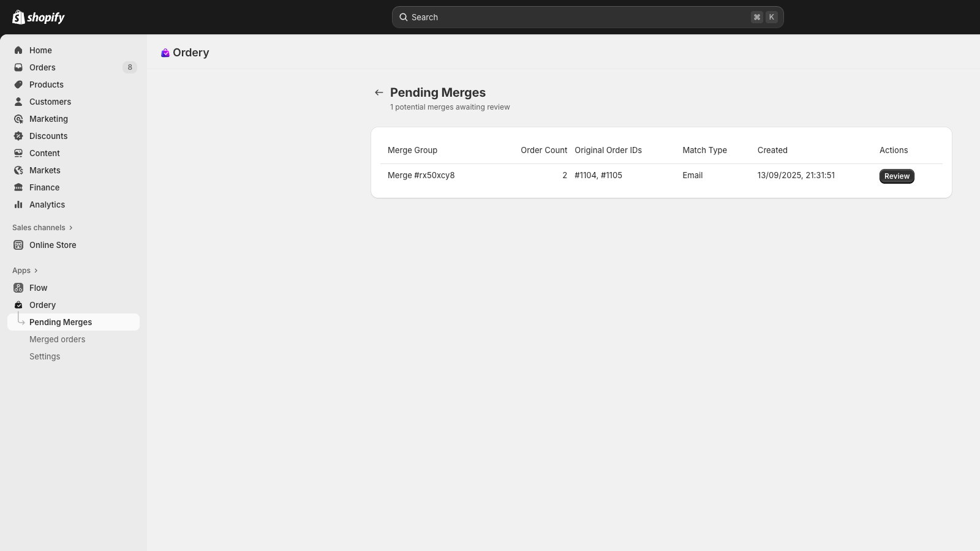Click the back arrow beside Pending Merges
The width and height of the screenshot is (980, 551).
point(379,92)
